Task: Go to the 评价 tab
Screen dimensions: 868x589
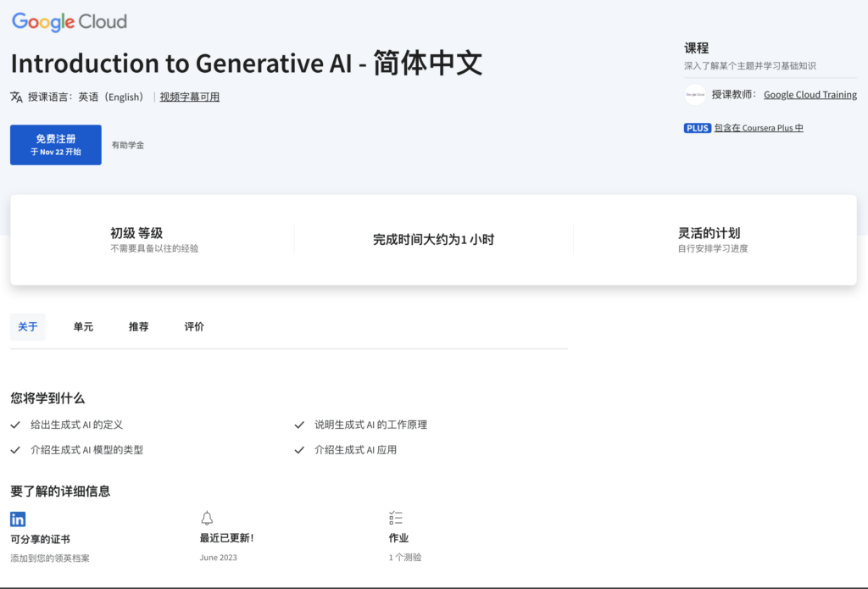Action: click(x=194, y=326)
